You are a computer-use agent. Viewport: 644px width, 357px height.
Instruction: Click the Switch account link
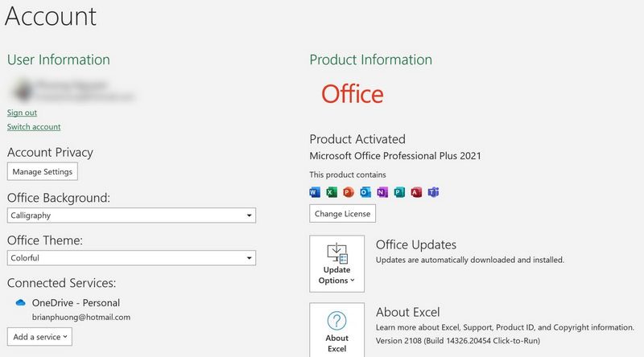34,127
